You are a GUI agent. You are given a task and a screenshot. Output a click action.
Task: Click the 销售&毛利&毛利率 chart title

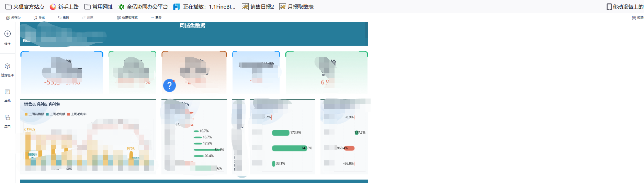click(x=42, y=104)
